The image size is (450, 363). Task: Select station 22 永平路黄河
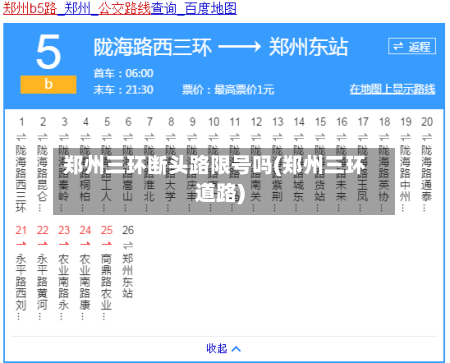click(x=42, y=287)
